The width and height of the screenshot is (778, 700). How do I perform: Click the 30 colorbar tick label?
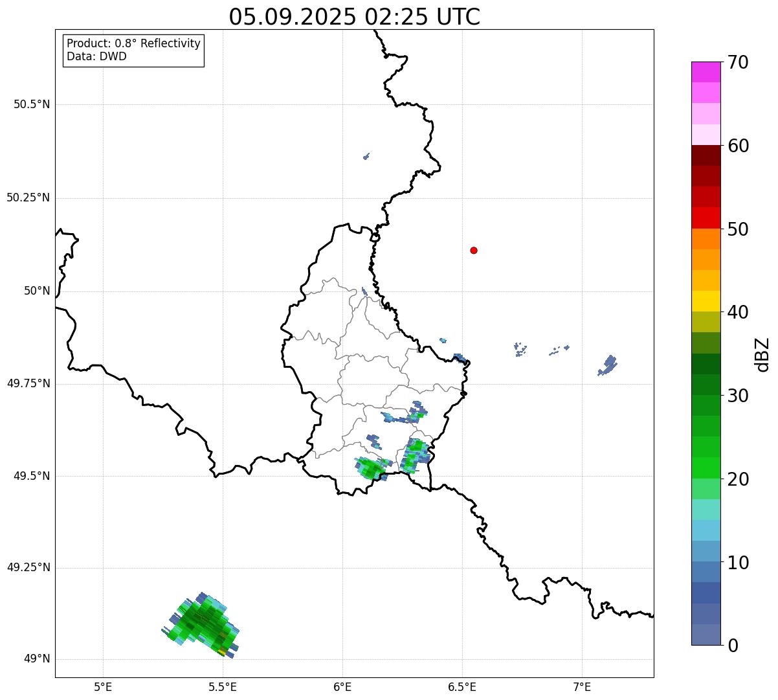pyautogui.click(x=738, y=396)
